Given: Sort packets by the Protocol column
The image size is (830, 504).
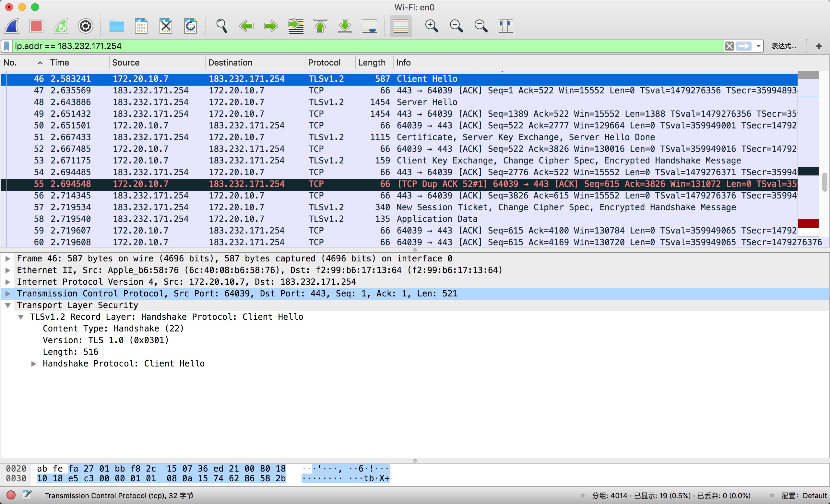Looking at the screenshot, I should pyautogui.click(x=324, y=63).
